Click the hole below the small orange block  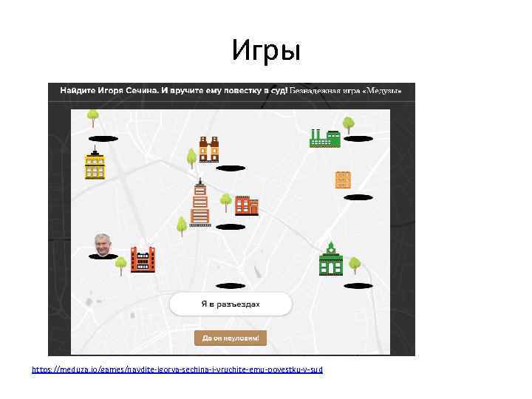coord(358,197)
